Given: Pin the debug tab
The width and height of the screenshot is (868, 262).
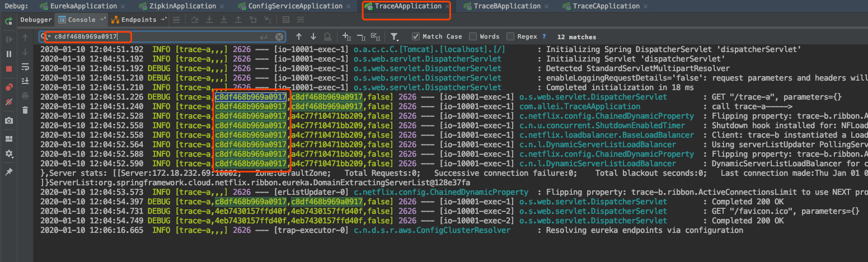Looking at the screenshot, I should pyautogui.click(x=8, y=172).
